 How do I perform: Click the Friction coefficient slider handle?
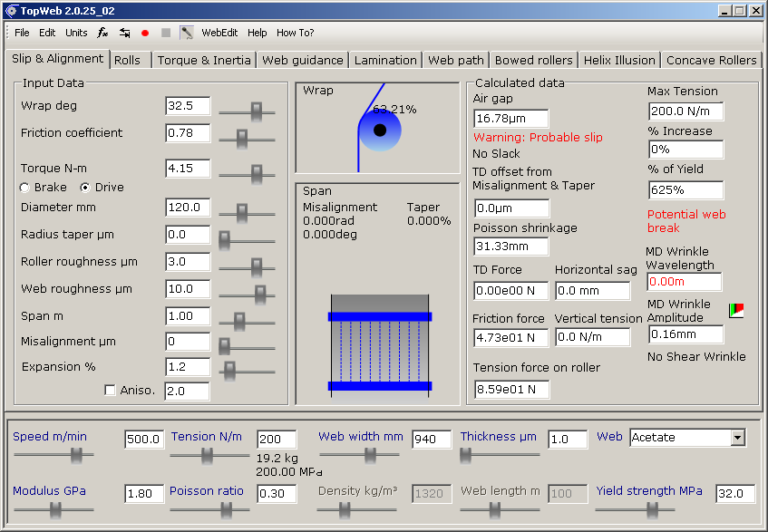click(x=242, y=139)
